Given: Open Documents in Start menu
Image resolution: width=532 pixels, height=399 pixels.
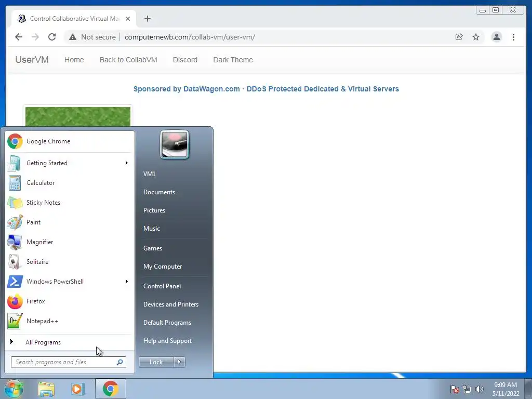Looking at the screenshot, I should [159, 192].
